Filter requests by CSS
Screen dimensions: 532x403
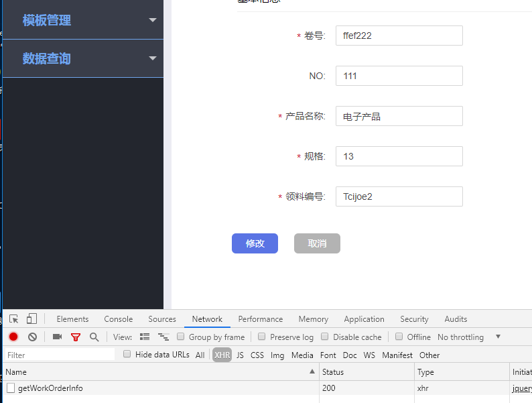tap(257, 355)
